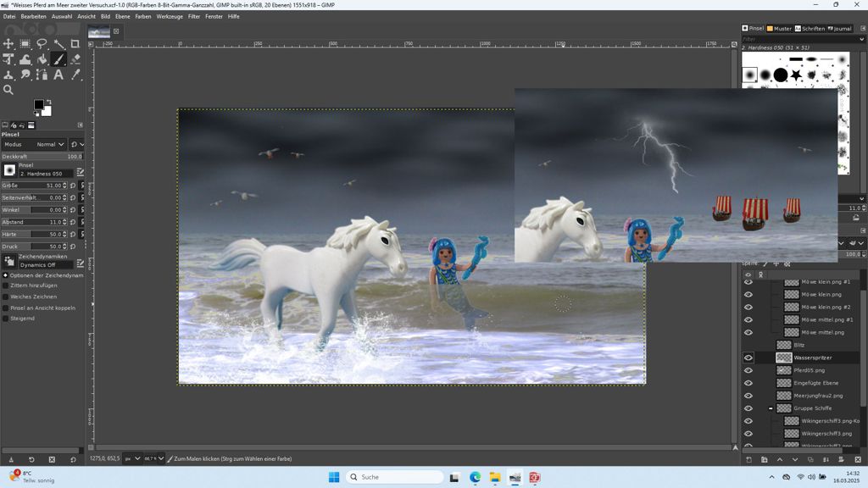Open the dynamics editor next to Dynamics Off
Screen dimensions: 868x488
81,263
